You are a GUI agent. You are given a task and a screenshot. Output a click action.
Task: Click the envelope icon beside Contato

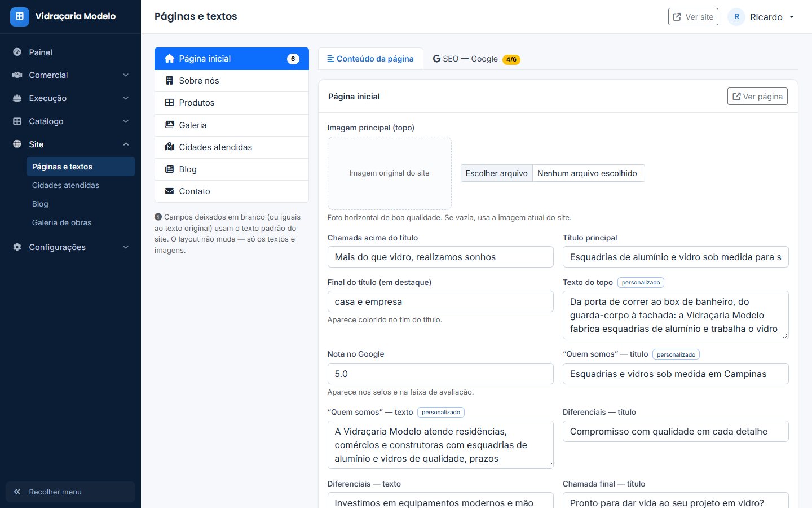click(169, 191)
